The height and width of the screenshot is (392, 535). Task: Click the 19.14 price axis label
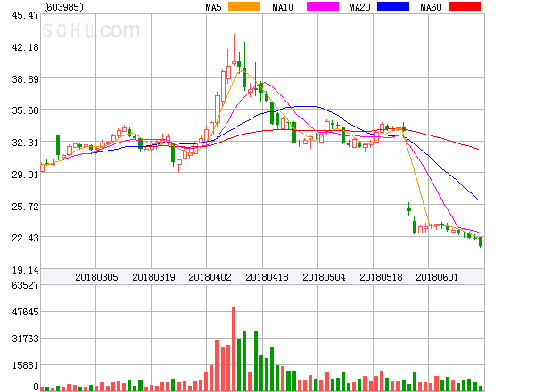tap(25, 270)
